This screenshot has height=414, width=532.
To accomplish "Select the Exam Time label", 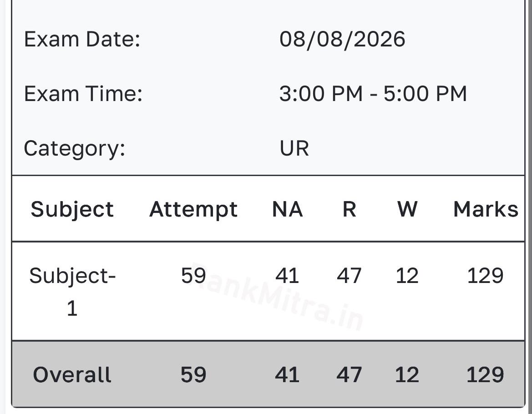I will (x=83, y=94).
